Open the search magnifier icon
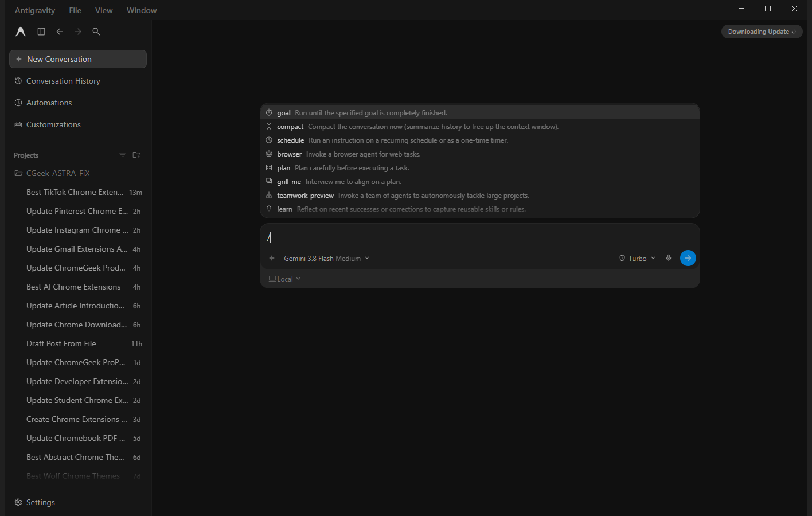This screenshot has width=812, height=516. (x=96, y=32)
